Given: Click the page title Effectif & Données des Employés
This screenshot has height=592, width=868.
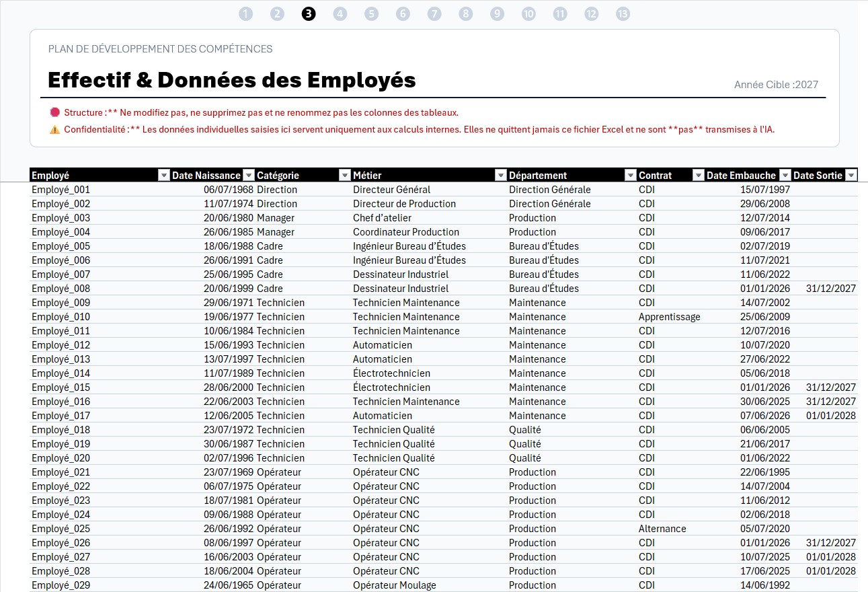Looking at the screenshot, I should click(232, 80).
